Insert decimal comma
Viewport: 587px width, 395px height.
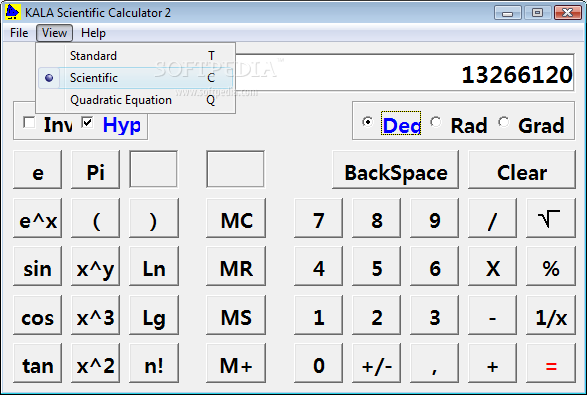pyautogui.click(x=434, y=363)
